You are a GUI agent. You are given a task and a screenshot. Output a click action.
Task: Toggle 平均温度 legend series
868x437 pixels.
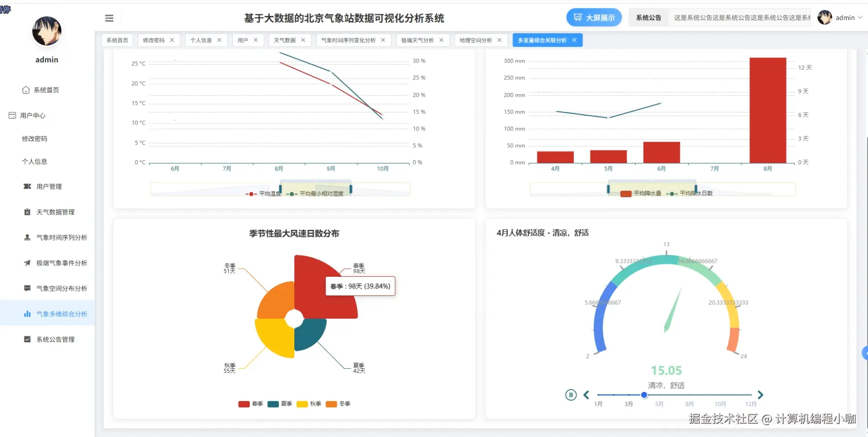tap(263, 194)
